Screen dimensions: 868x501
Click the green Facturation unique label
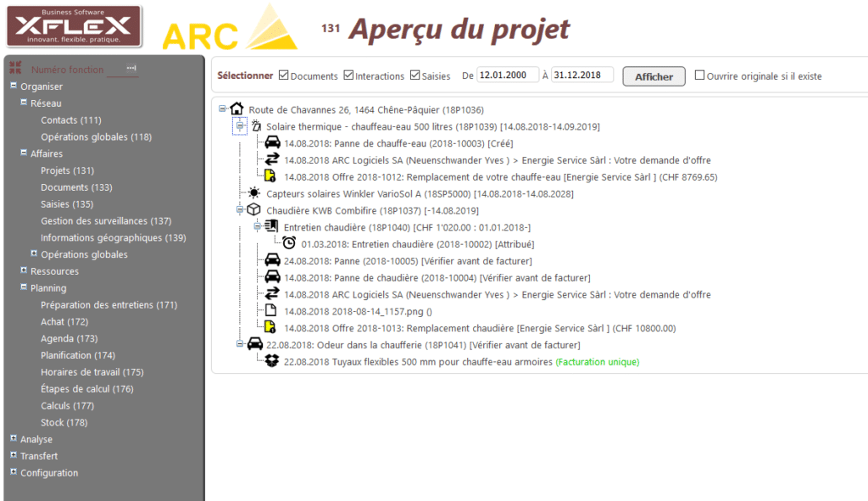pos(598,362)
